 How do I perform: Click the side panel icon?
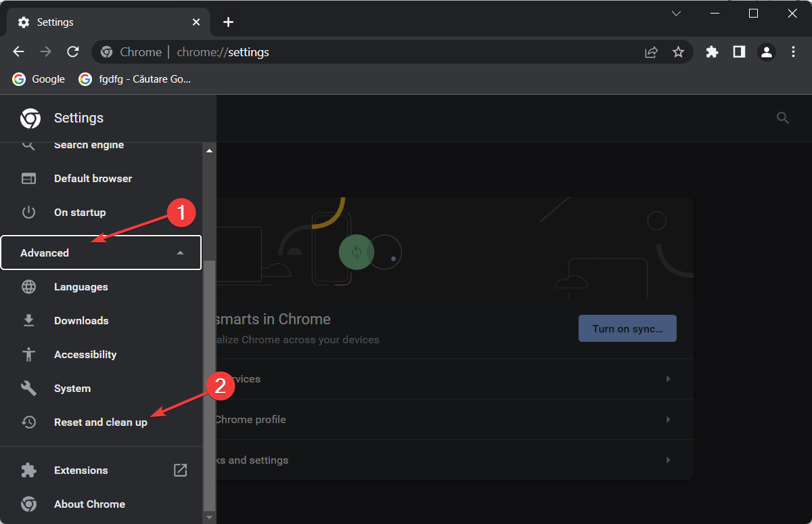pos(739,51)
